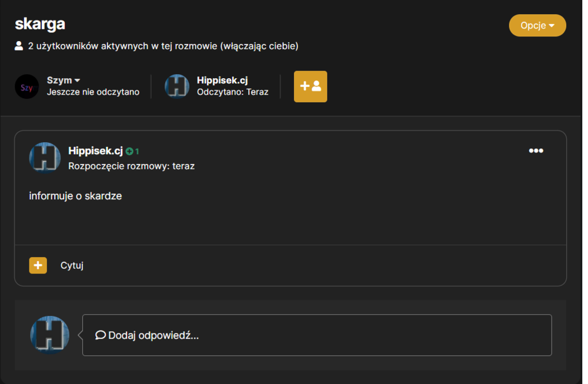Click the message text informuje o skardze
588x384 pixels.
click(75, 196)
